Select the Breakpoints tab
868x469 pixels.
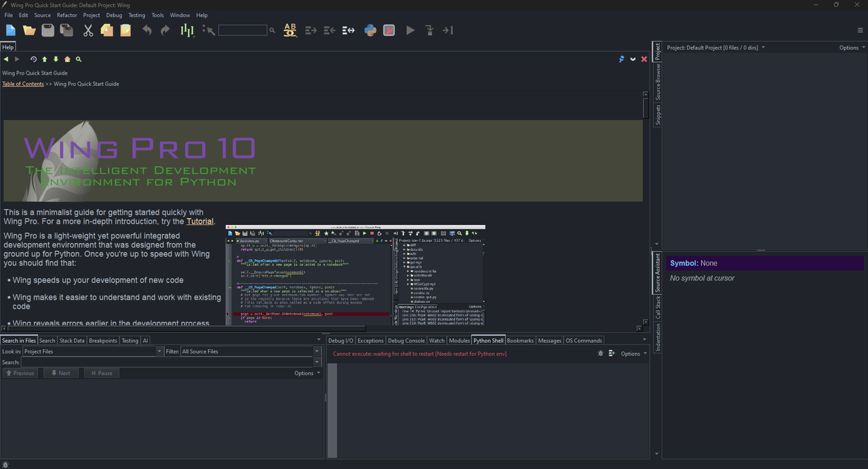point(103,341)
